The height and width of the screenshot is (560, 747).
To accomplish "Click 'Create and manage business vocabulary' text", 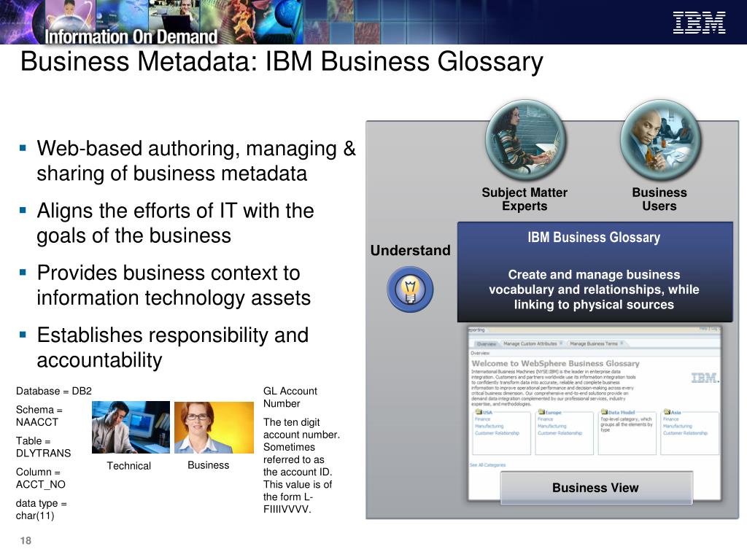I will 594,289.
